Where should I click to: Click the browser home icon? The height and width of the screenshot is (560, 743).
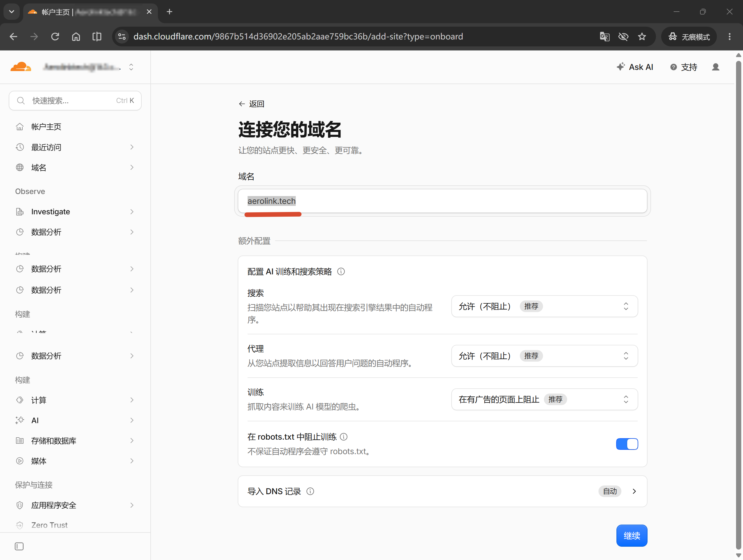coord(76,37)
